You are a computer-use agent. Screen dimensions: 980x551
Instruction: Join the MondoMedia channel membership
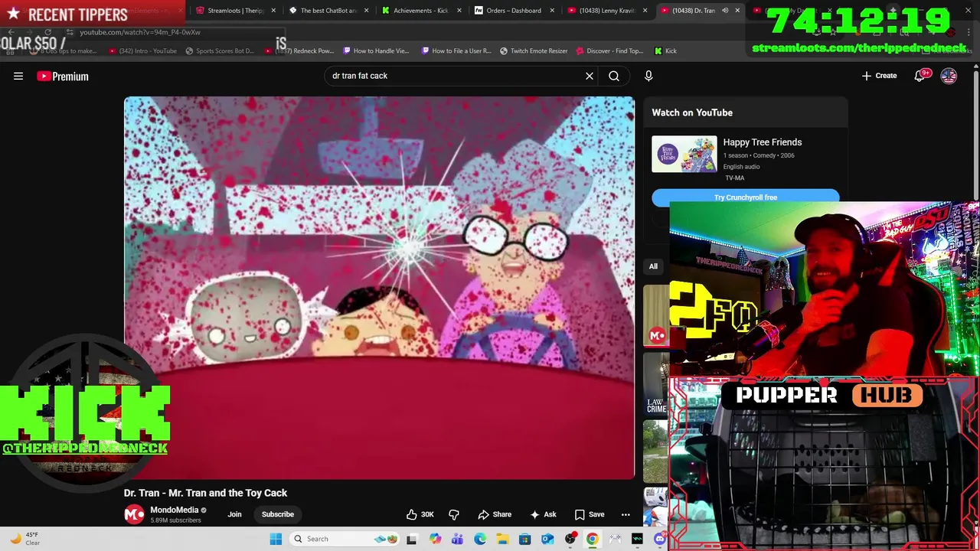coord(234,514)
